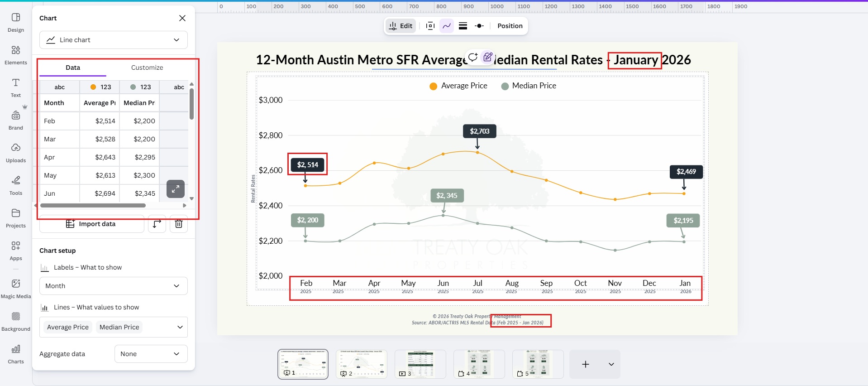Open the Line chart type dropdown
The image size is (868, 386).
(114, 40)
